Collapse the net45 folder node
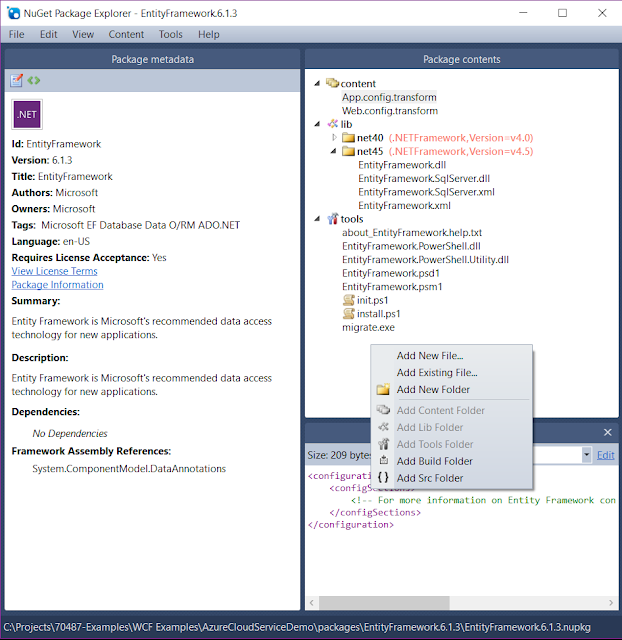Screen dimensions: 622x640 (x=333, y=151)
